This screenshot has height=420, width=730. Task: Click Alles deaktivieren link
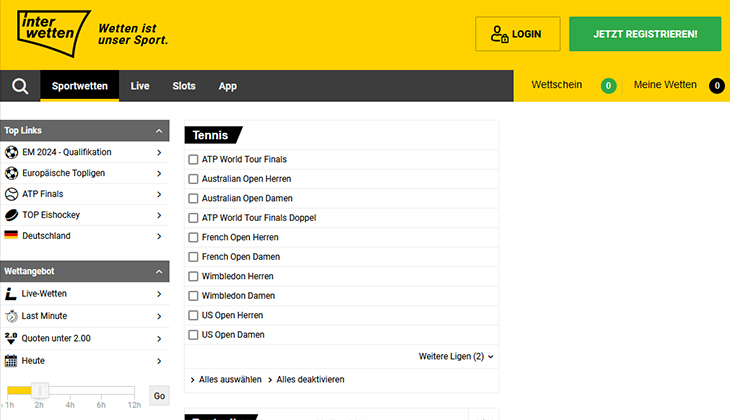311,379
